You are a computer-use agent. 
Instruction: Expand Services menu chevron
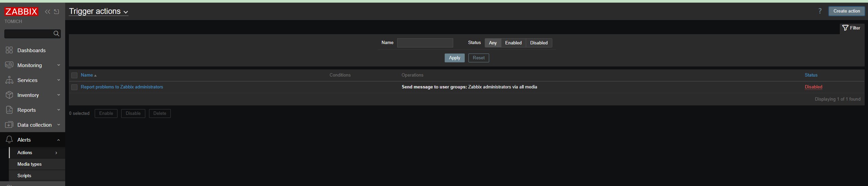(58, 80)
